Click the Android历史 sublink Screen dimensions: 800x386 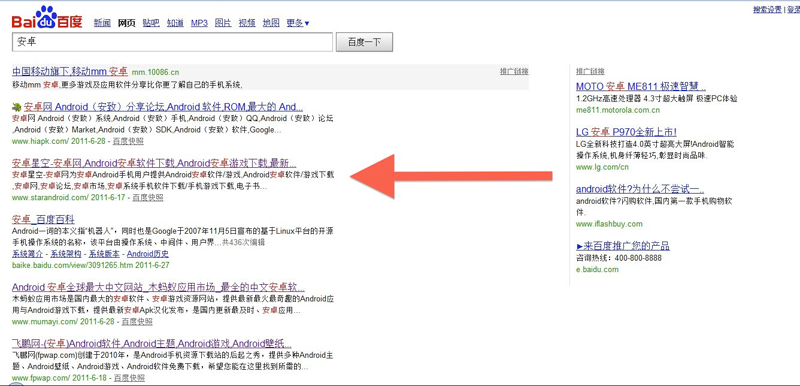(148, 254)
